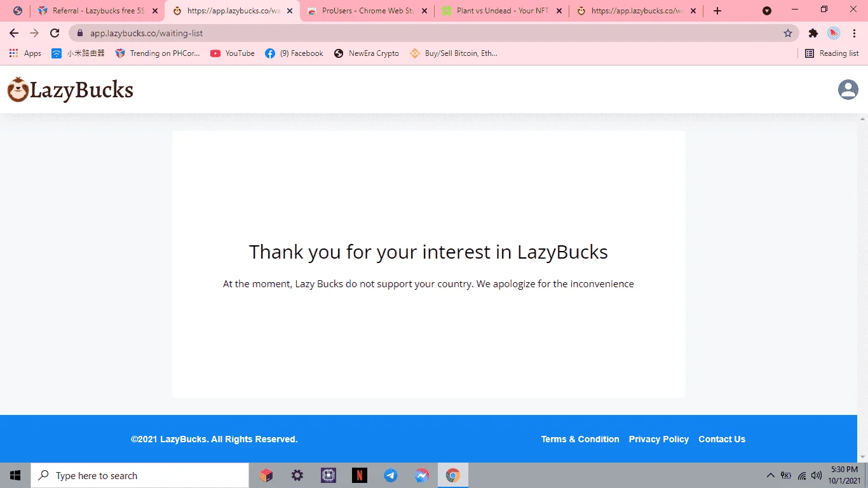Open Chrome's three-dot menu
The height and width of the screenshot is (488, 868).
(854, 33)
